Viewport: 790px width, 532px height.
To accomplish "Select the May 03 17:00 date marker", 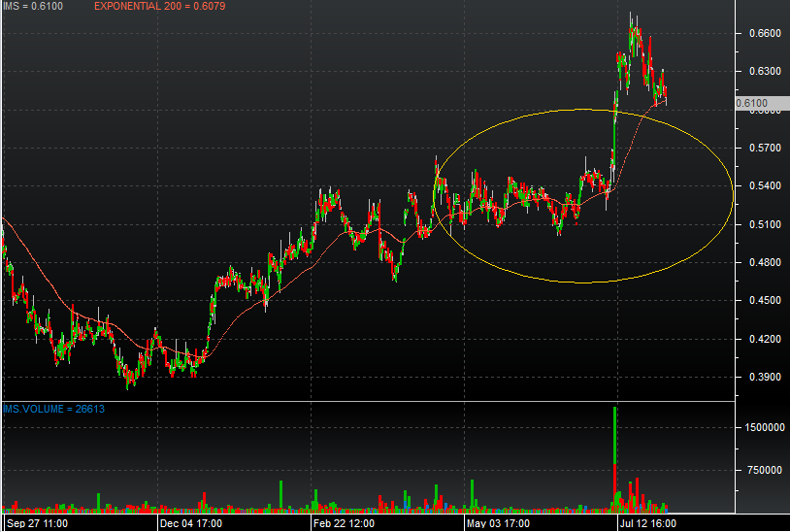I will click(x=498, y=523).
